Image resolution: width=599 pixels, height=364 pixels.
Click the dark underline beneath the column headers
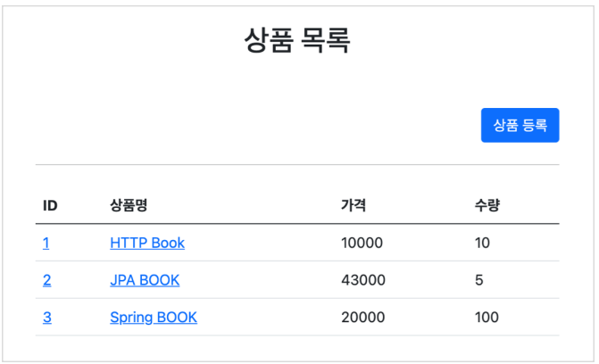click(x=297, y=223)
